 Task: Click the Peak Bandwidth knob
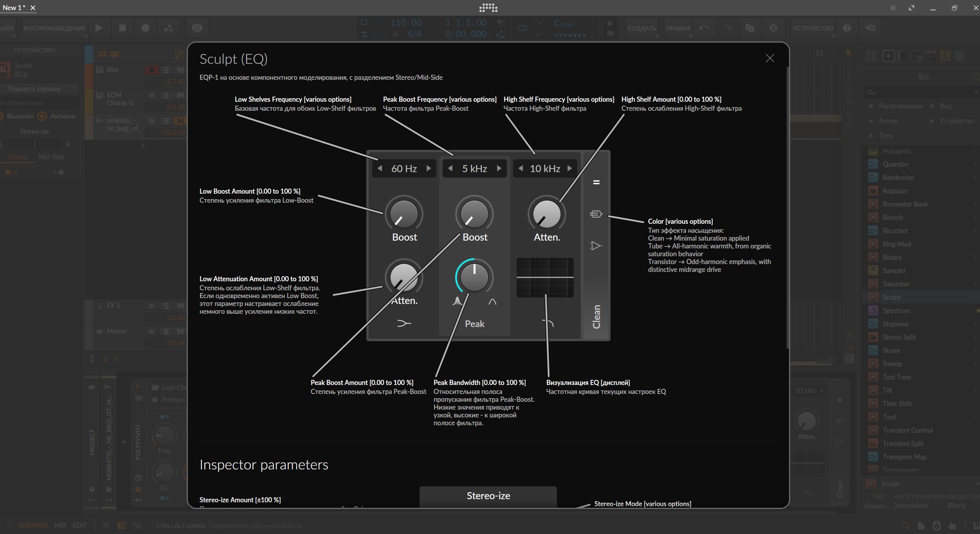pyautogui.click(x=474, y=277)
